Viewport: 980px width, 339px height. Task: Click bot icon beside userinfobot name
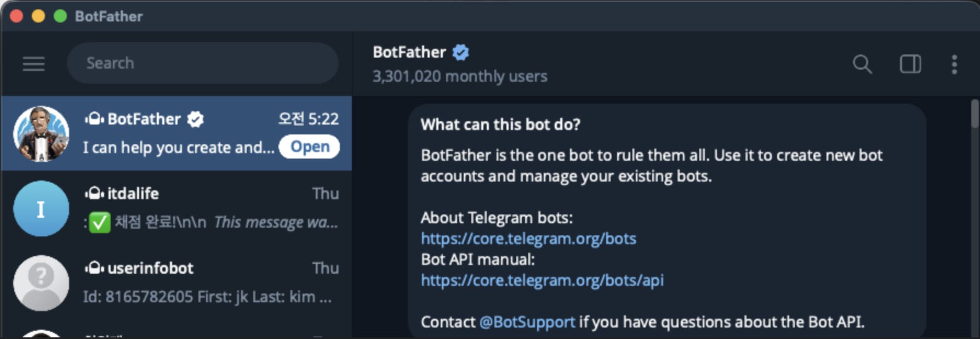tap(94, 268)
